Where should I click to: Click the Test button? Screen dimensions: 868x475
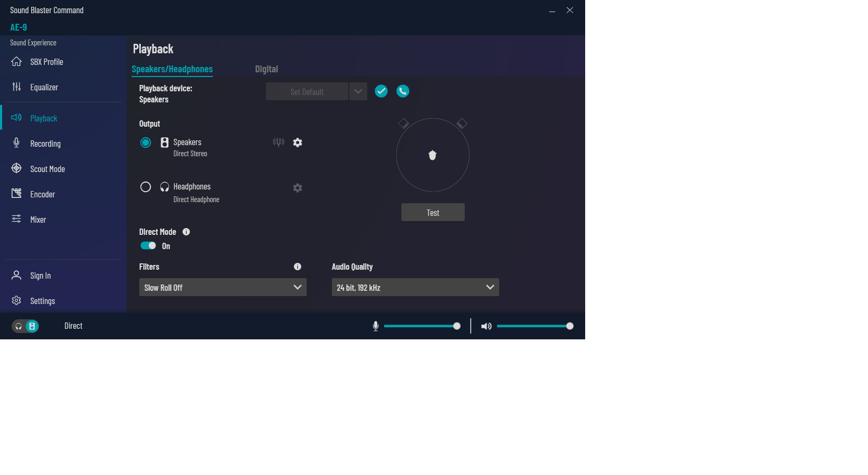[433, 212]
